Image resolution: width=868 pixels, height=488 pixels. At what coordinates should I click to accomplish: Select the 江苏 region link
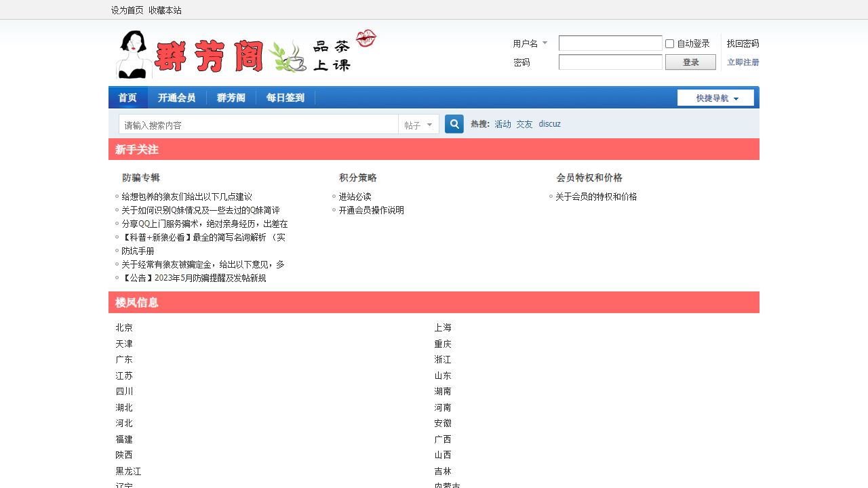124,375
